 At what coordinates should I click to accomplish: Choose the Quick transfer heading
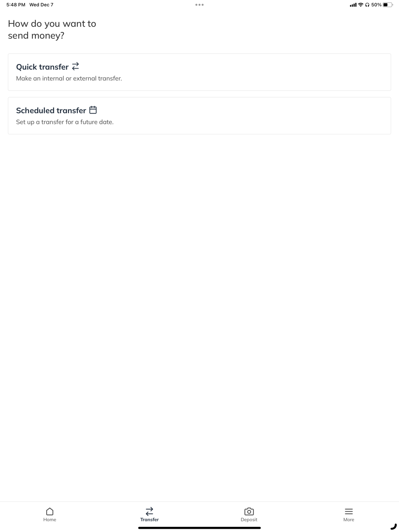pyautogui.click(x=42, y=67)
